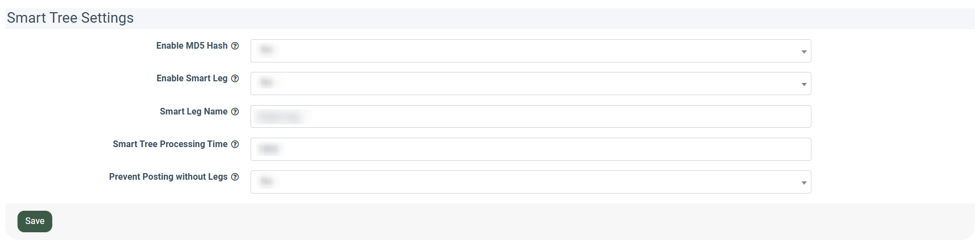Click the Enable MD5 Hash label
The height and width of the screenshot is (245, 980).
pyautogui.click(x=192, y=46)
